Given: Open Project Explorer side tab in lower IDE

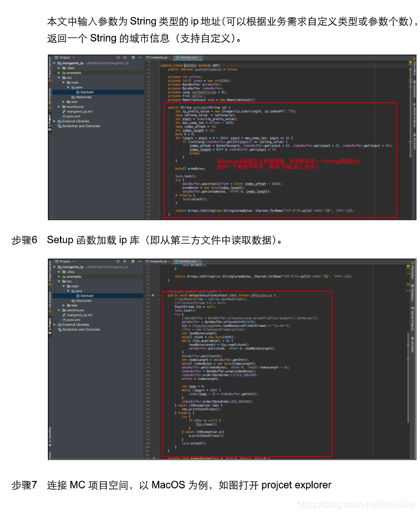Looking at the screenshot, I should pos(50,273).
